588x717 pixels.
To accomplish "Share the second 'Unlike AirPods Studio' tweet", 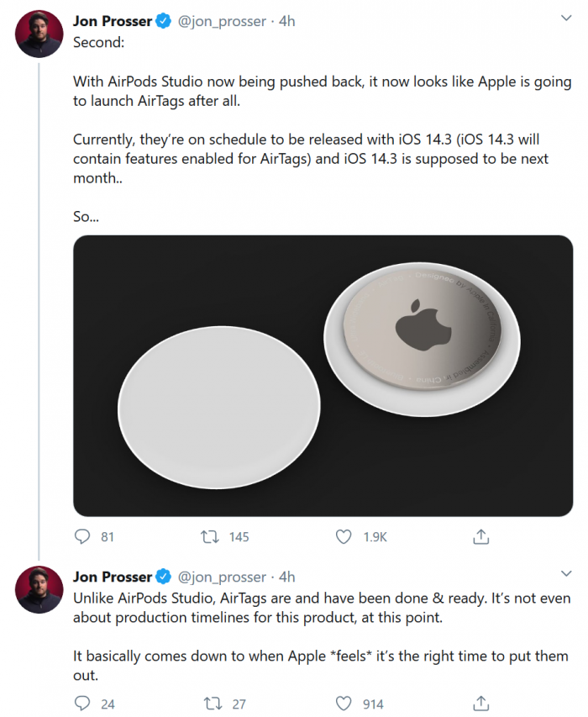I will click(482, 703).
